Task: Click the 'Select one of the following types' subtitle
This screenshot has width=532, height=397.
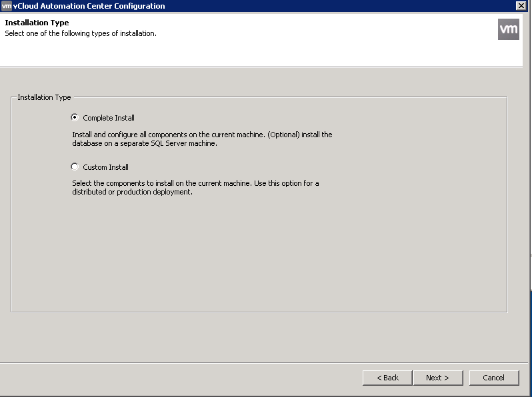Action: [81, 33]
